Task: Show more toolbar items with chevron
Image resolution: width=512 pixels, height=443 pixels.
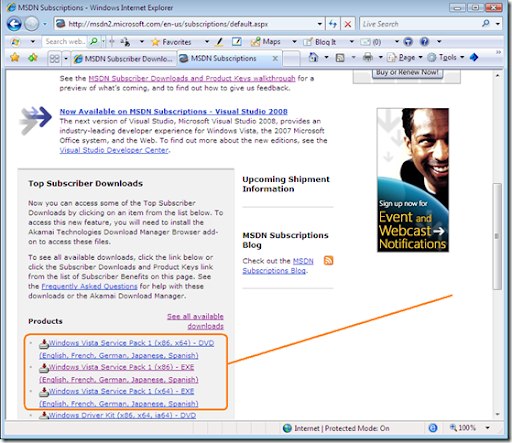Action: 498,52
